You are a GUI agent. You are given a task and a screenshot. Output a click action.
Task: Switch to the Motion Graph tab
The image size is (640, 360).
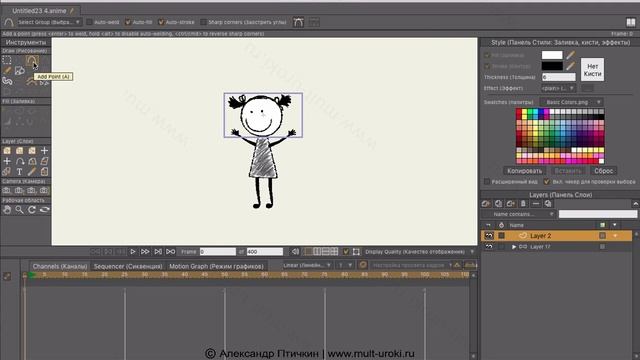[216, 266]
